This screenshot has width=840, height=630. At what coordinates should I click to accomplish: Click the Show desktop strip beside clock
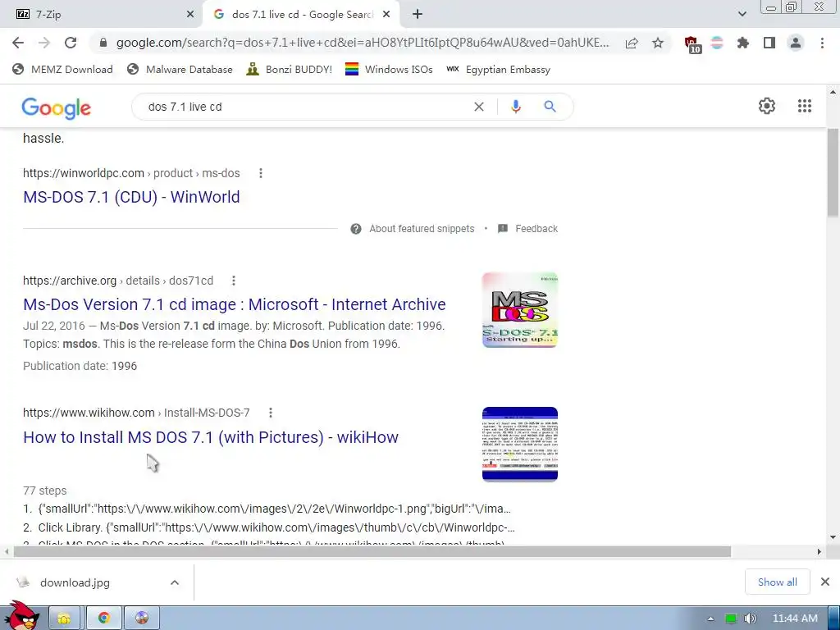(835, 619)
